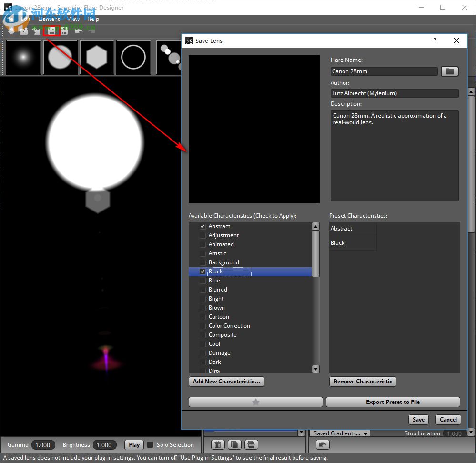Open the Edit menu
The image size is (476, 463).
pos(26,19)
